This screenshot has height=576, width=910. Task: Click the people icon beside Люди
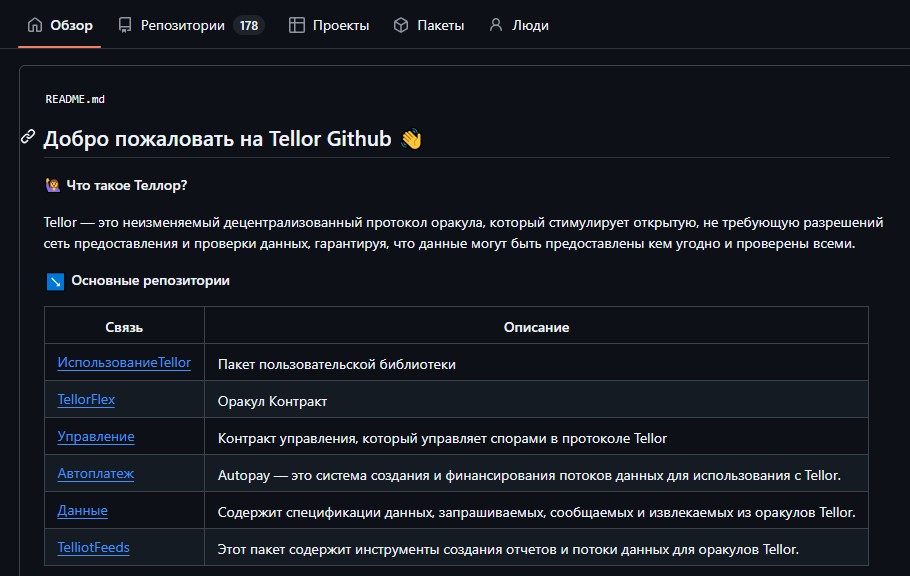(495, 25)
